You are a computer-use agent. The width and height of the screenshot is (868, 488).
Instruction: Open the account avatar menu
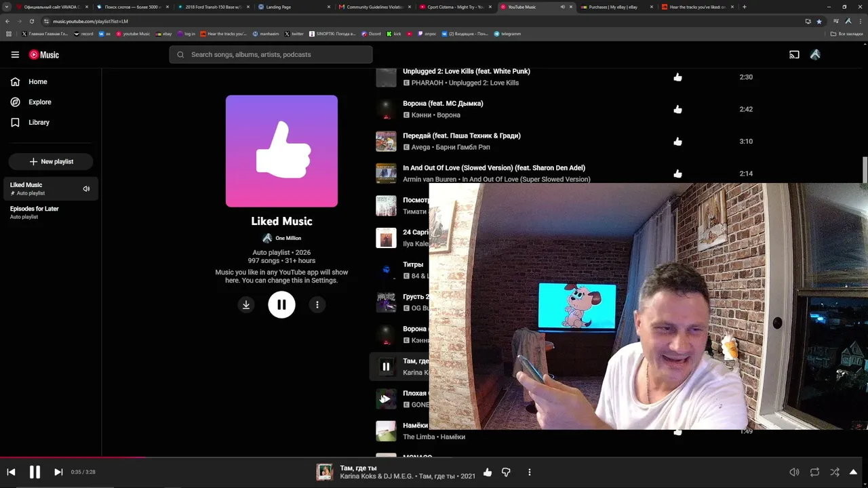pos(815,55)
